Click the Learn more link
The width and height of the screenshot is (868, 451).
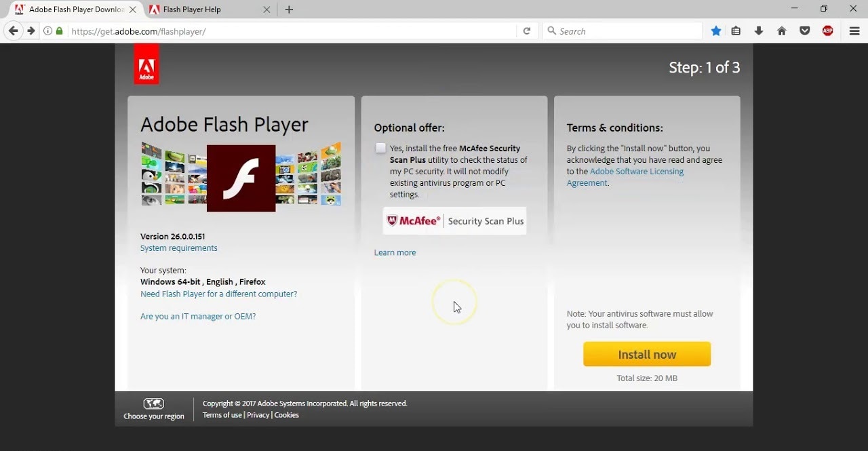pos(395,252)
